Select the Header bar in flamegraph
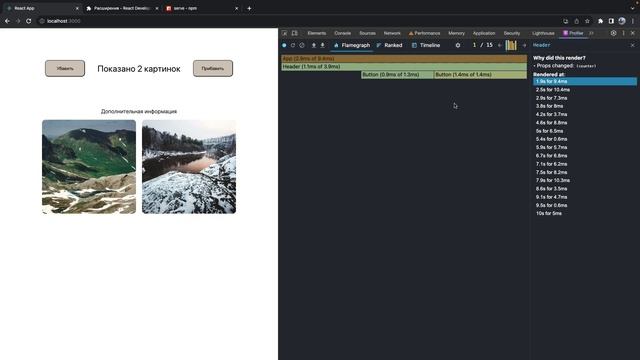 [404, 67]
